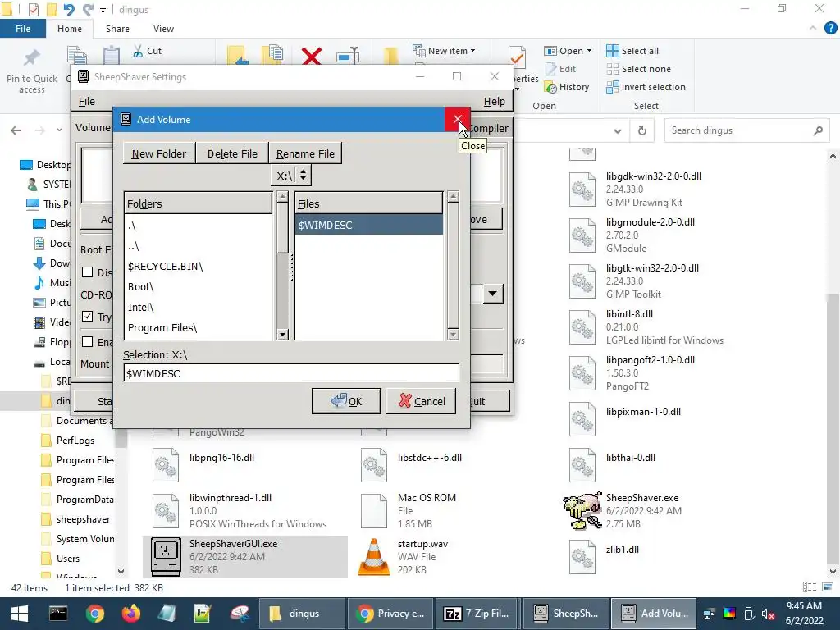Open Explorer help question mark icon
The width and height of the screenshot is (840, 630).
click(x=830, y=29)
